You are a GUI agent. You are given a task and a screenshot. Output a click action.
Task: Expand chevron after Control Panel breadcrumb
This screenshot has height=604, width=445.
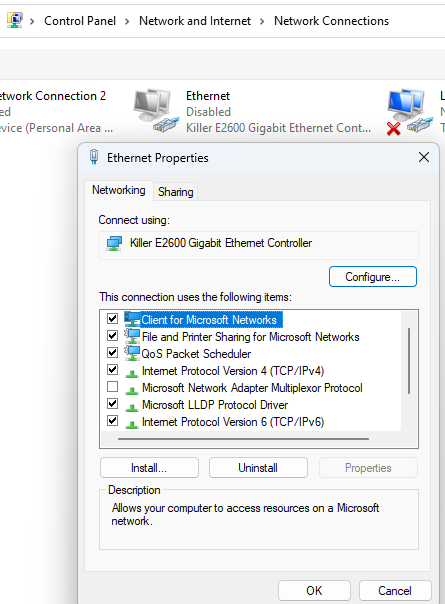pyautogui.click(x=127, y=21)
